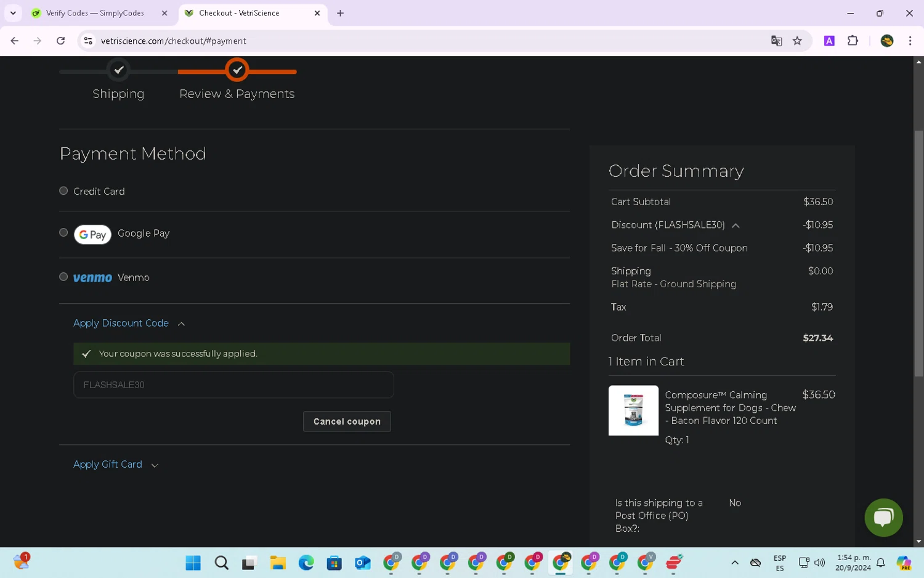Collapse the Apply Discount Code section
924x578 pixels.
(129, 323)
